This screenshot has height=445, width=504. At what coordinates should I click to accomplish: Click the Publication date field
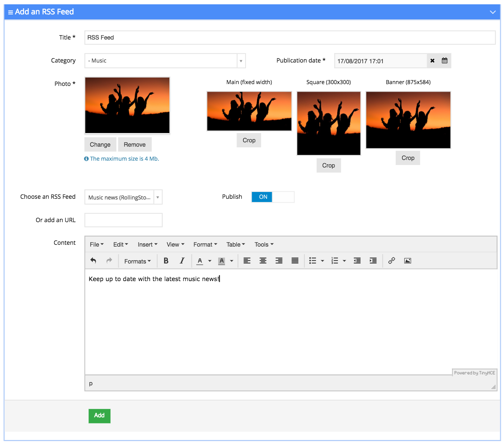381,61
